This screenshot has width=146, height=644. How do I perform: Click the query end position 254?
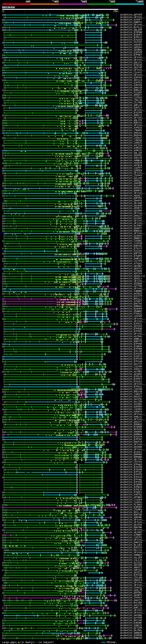click(115, 11)
